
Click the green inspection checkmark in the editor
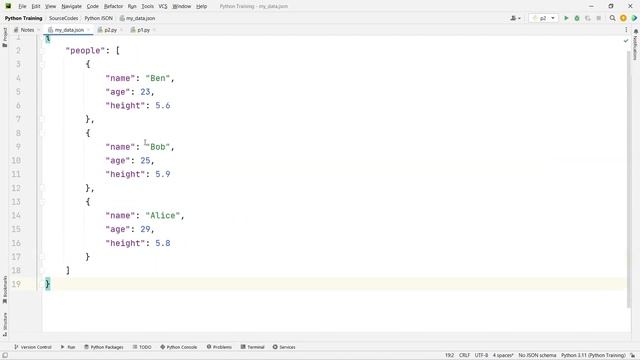[626, 40]
